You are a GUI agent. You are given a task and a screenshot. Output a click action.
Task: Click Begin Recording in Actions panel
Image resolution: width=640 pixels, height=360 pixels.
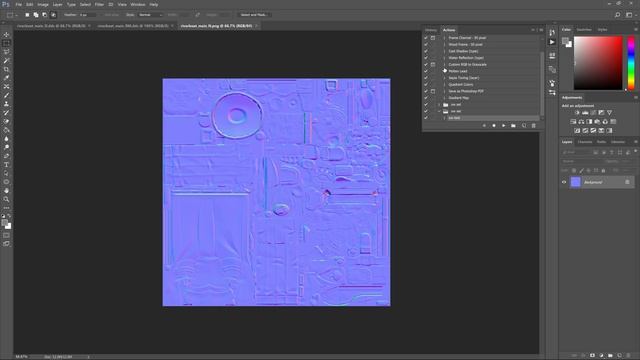tap(494, 126)
